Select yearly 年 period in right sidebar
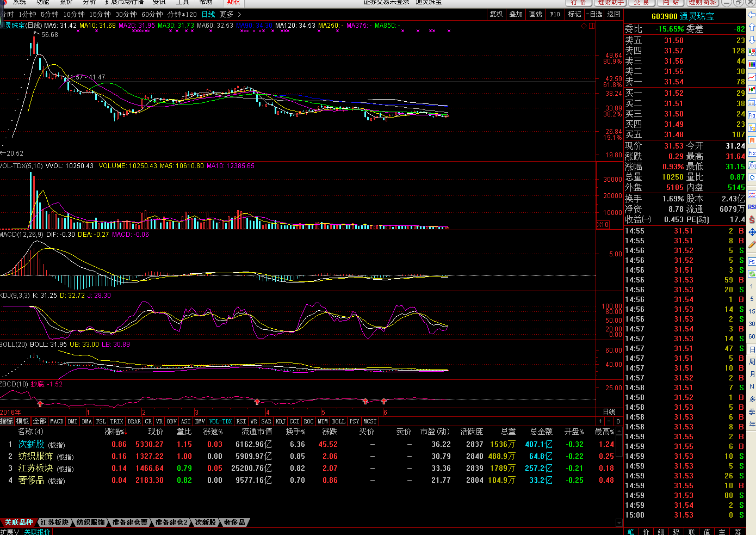This screenshot has height=535, width=756. (752, 424)
